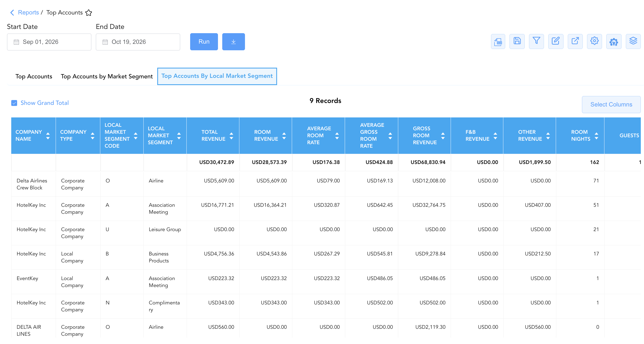The height and width of the screenshot is (344, 644).
Task: Open the gear settings icon
Action: coord(594,41)
